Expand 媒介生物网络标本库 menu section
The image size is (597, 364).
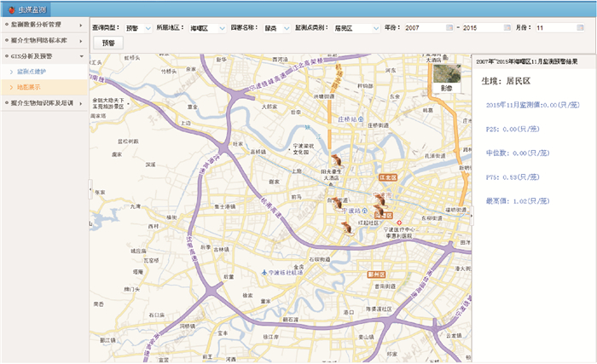coord(43,40)
